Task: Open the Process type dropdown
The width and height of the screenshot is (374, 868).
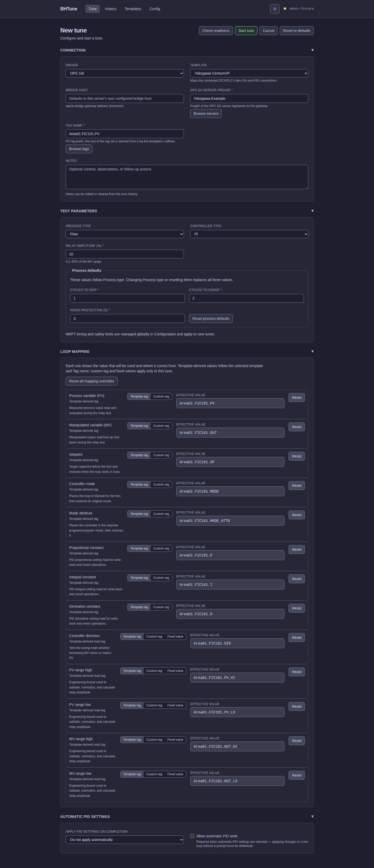Action: click(x=125, y=234)
